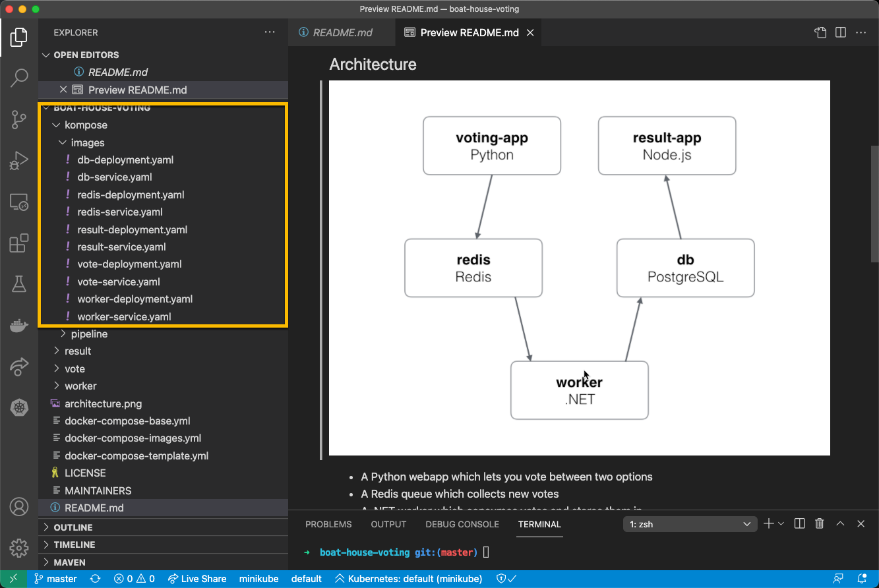Screen dimensions: 879x588
Task: Select the Terminal panel tab
Action: [539, 524]
